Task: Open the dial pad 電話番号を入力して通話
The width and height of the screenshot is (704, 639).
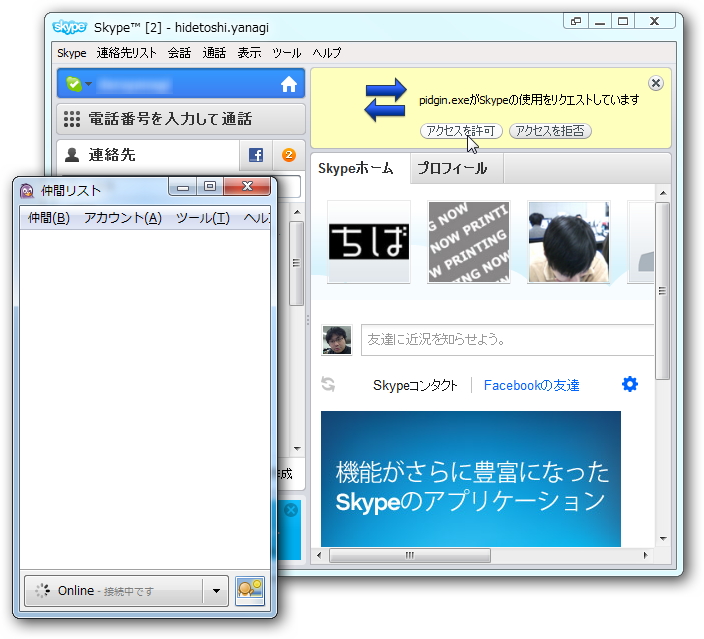Action: click(x=181, y=119)
